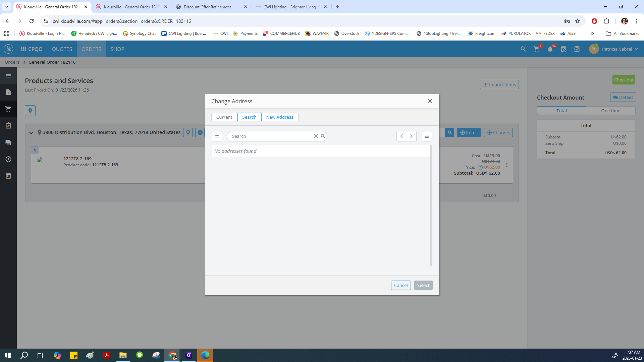Click the dialog's vertical scrollbar
644x362 pixels.
pyautogui.click(x=431, y=205)
